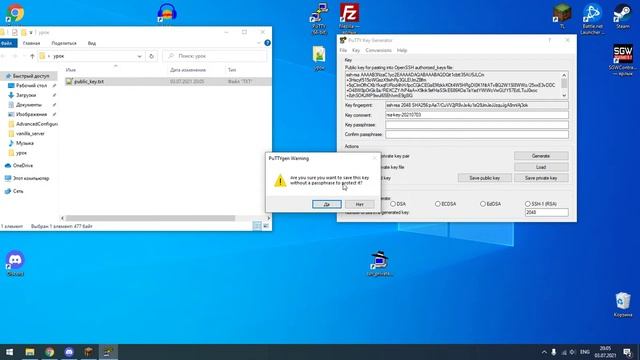Open Рабочий стол in navigation pane
The width and height of the screenshot is (640, 360).
(x=31, y=86)
